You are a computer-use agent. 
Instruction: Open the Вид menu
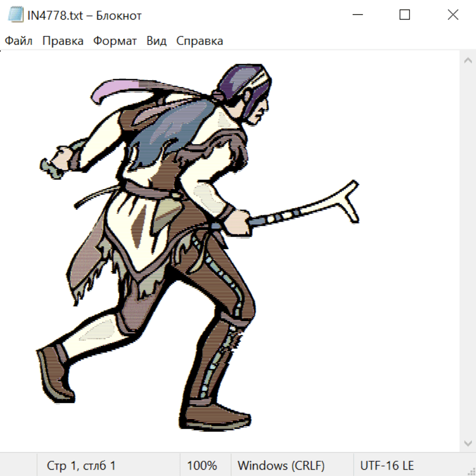156,41
